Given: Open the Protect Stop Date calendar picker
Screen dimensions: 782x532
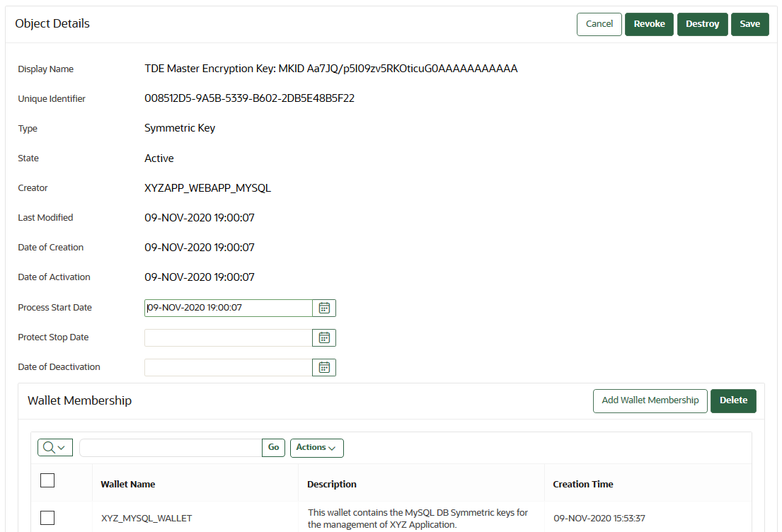Looking at the screenshot, I should click(x=324, y=338).
